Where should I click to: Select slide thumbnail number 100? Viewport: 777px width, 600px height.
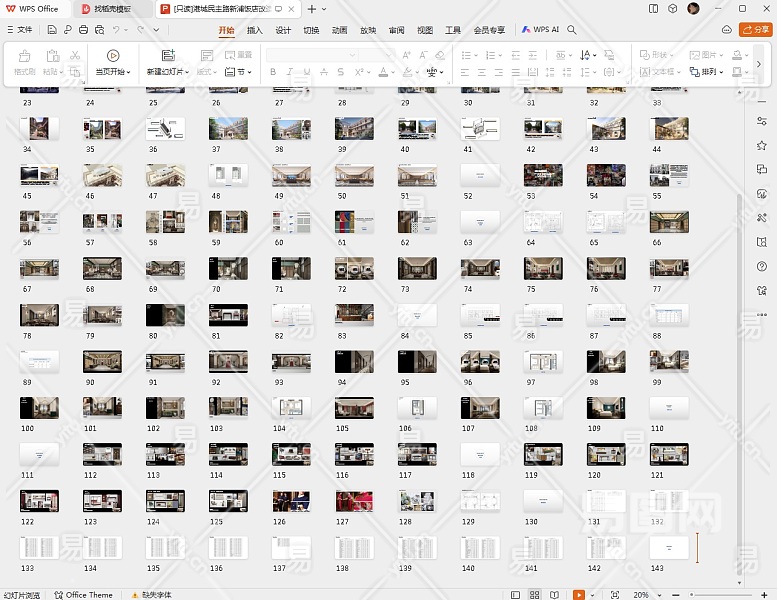[x=39, y=408]
